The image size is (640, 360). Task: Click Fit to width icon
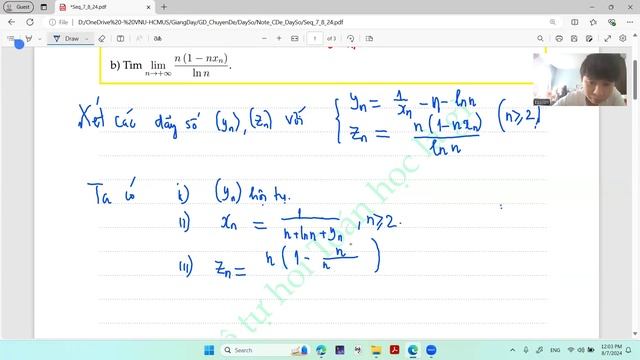point(295,38)
